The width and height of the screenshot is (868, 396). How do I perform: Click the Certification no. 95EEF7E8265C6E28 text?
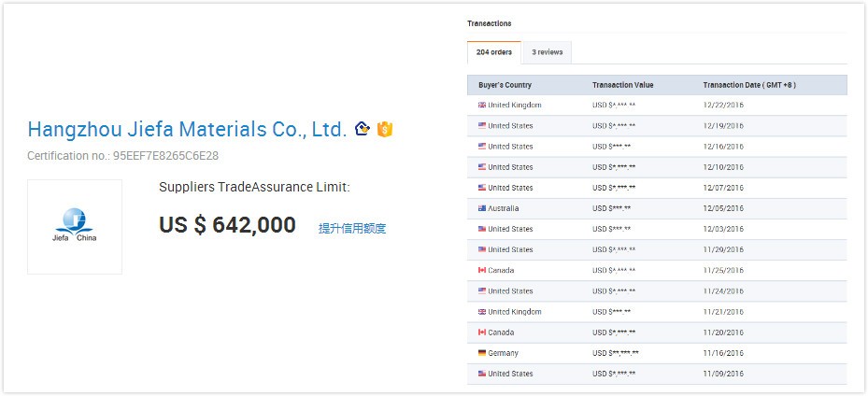pos(123,156)
